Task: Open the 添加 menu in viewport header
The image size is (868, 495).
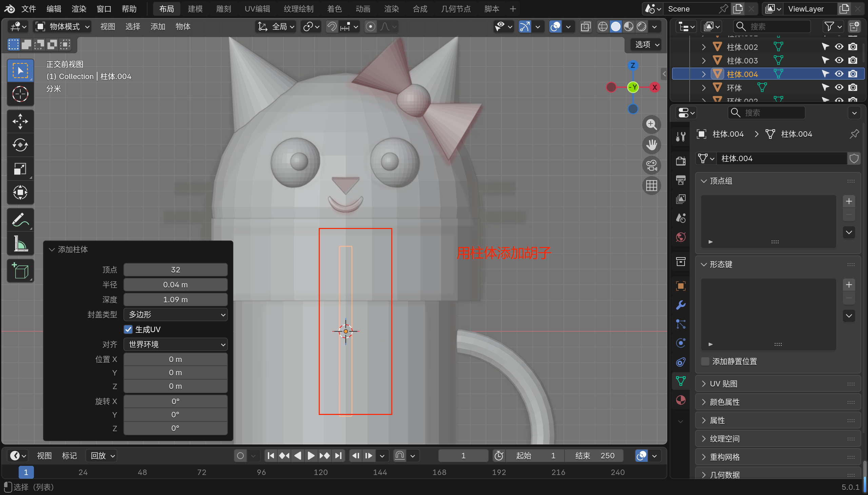Action: (x=158, y=26)
